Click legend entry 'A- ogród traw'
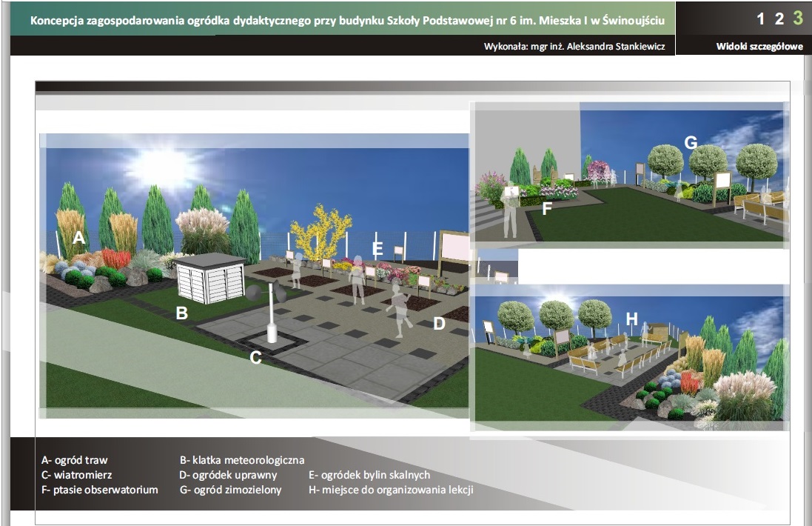 click(75, 460)
